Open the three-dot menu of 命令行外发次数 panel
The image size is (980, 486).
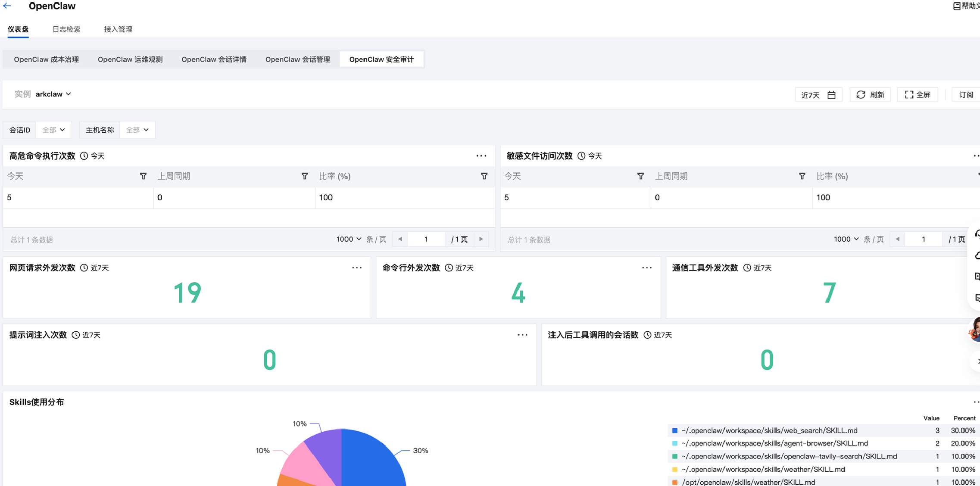(x=646, y=268)
